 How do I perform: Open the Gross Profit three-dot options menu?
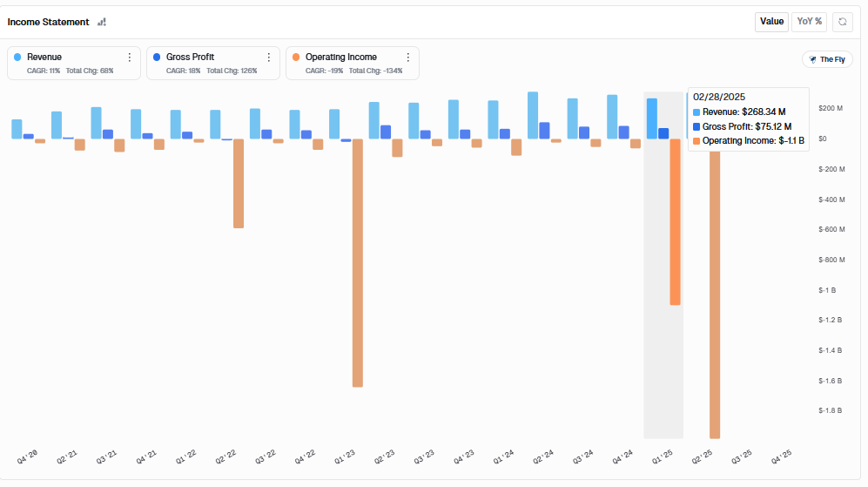[269, 57]
